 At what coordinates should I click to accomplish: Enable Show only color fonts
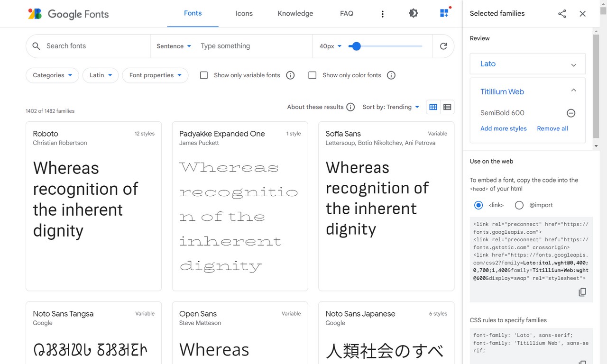313,75
